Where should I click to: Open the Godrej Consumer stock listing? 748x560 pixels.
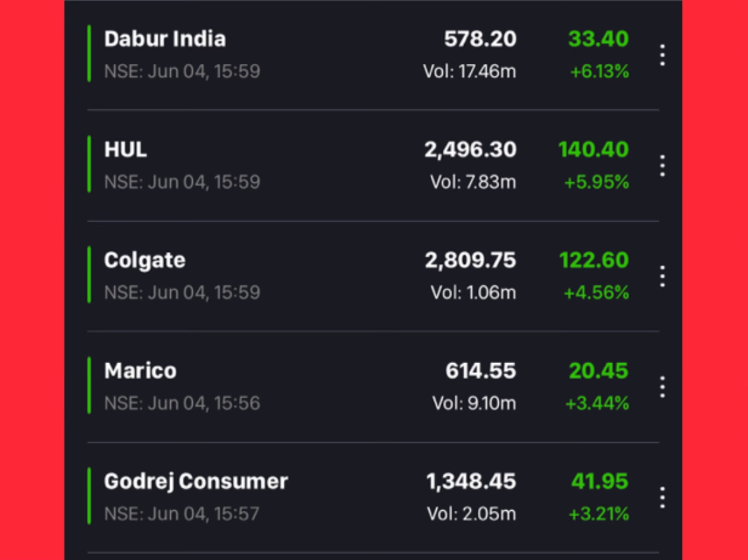coord(196,481)
